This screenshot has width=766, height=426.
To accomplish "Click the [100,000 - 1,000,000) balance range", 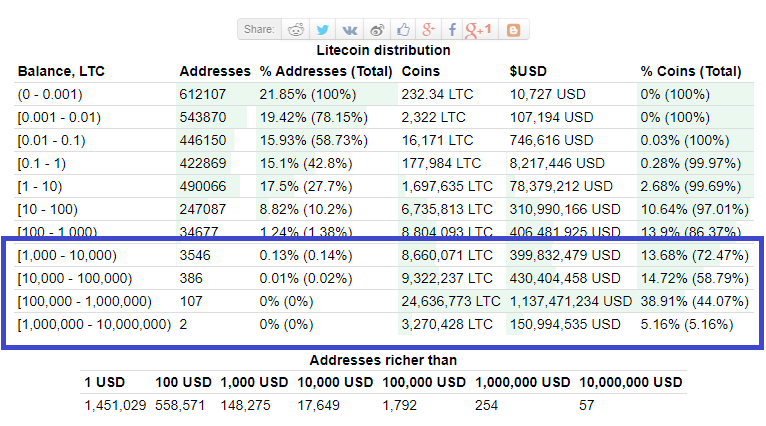I will [x=85, y=301].
